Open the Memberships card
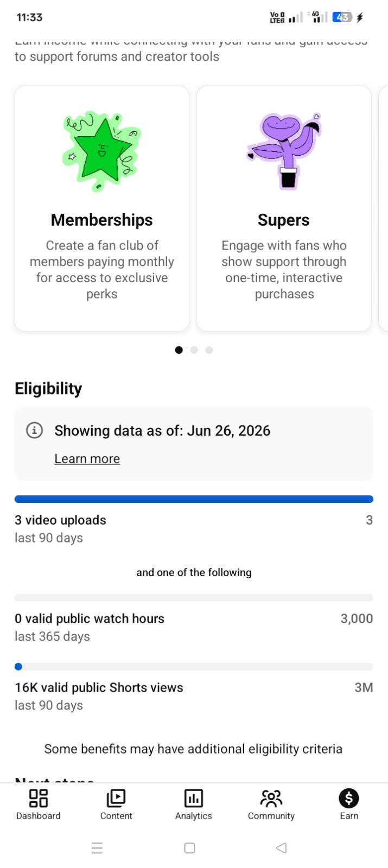Screen dimensions: 388x868 pos(102,208)
